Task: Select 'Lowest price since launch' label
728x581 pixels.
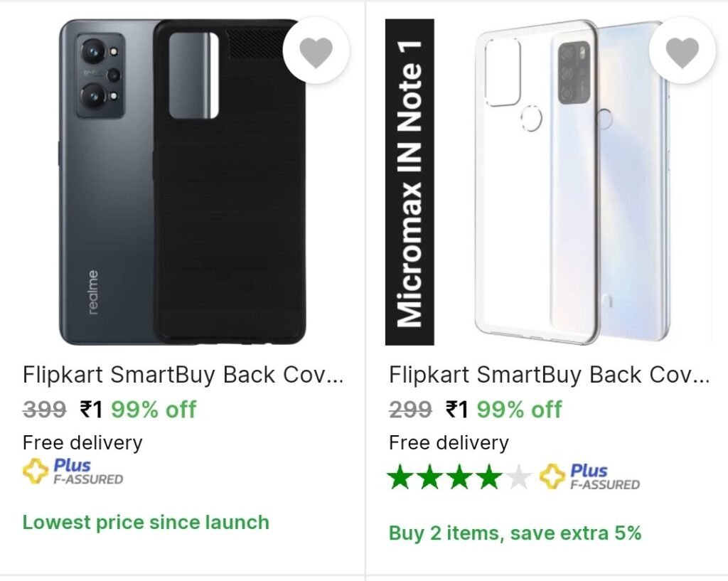Action: [146, 523]
